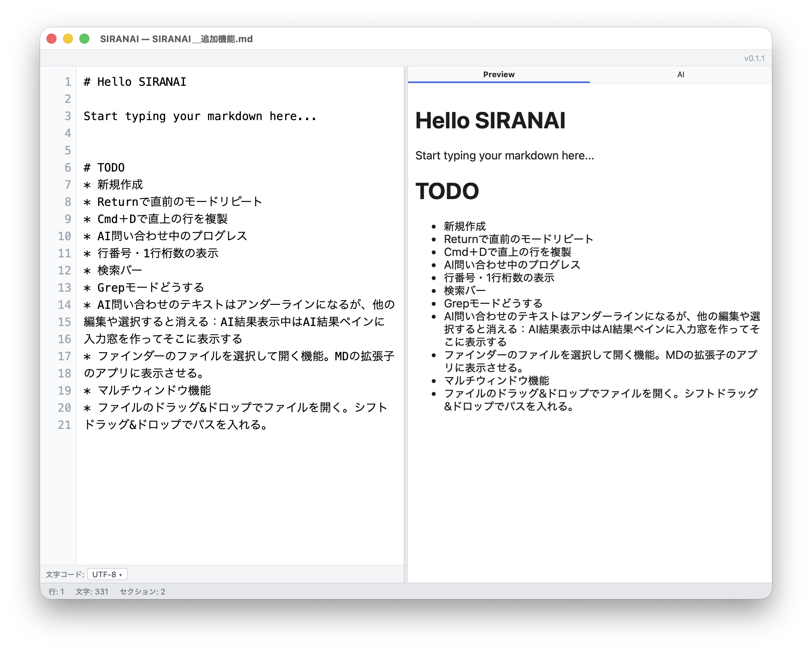Click editor line '# TODO'

click(104, 168)
